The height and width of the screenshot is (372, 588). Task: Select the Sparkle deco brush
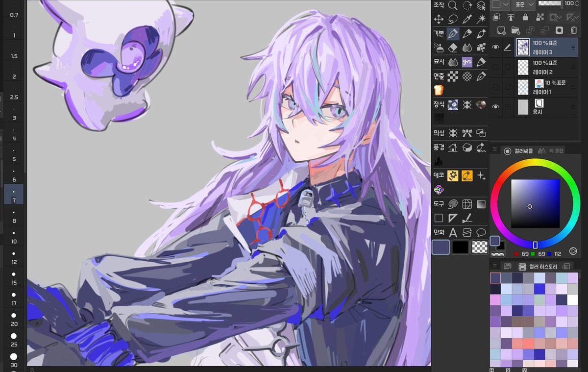[482, 175]
